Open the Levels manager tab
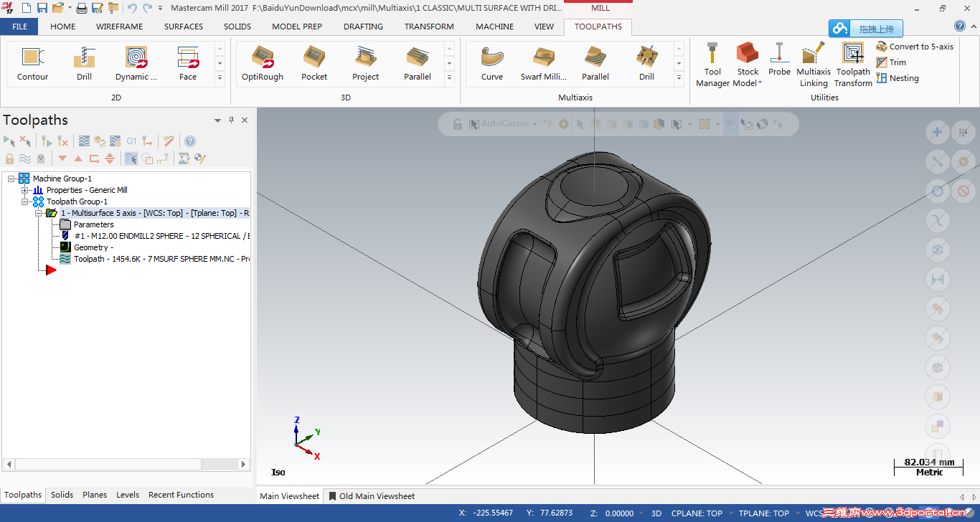This screenshot has width=980, height=522. click(x=128, y=495)
